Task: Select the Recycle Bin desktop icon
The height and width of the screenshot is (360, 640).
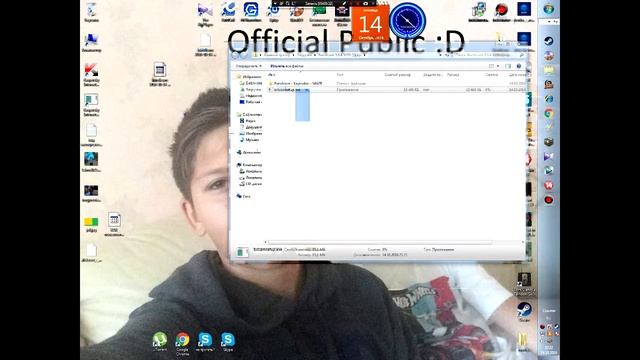Action: 91,13
